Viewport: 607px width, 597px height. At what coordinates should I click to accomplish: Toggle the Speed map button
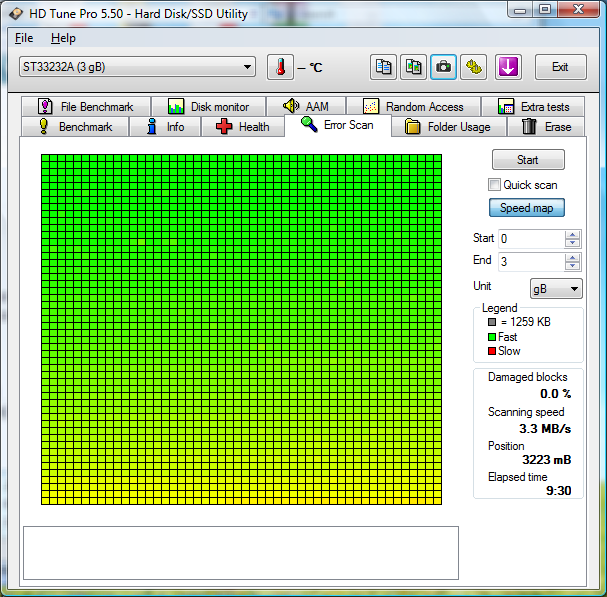(x=526, y=208)
